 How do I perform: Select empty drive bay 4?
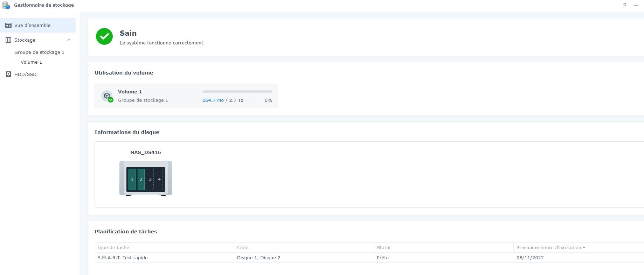click(x=159, y=179)
